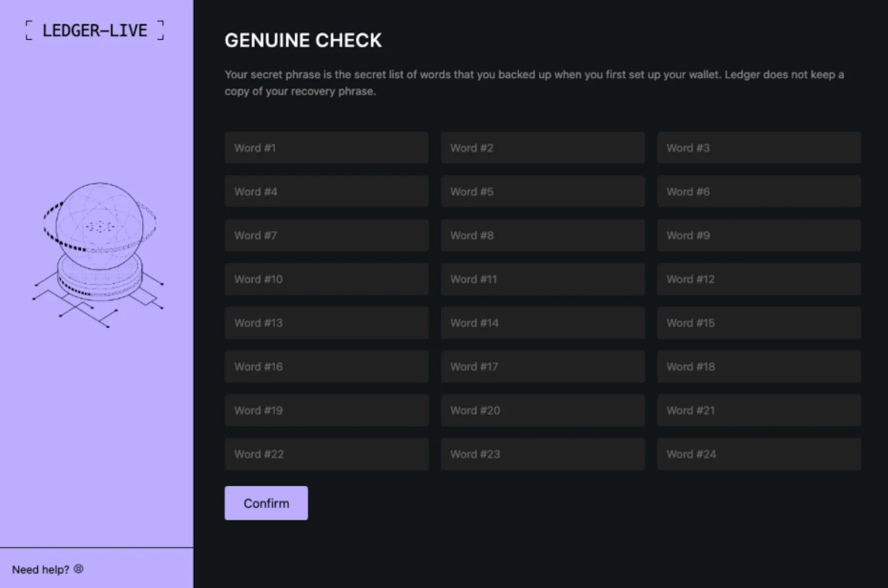The image size is (888, 588).
Task: Click the Word #16 input field
Action: [326, 367]
